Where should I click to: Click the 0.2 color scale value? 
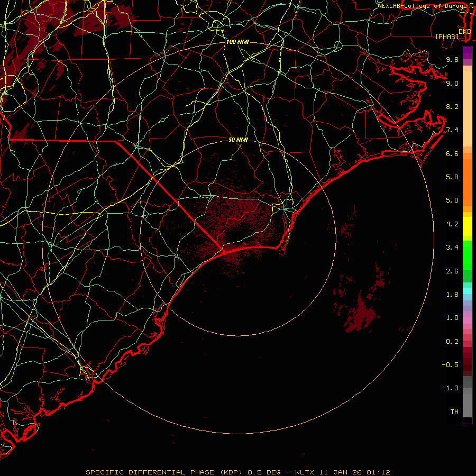[452, 342]
